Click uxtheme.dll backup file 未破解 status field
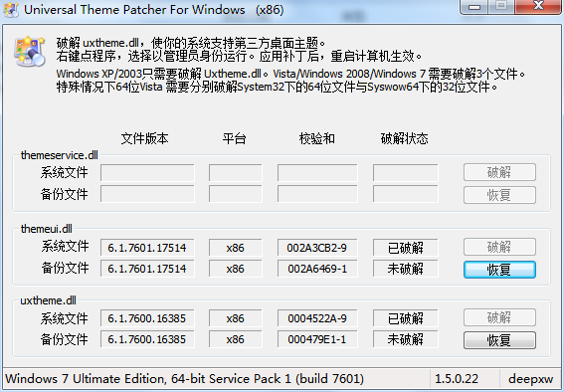The height and width of the screenshot is (392, 564). point(406,339)
